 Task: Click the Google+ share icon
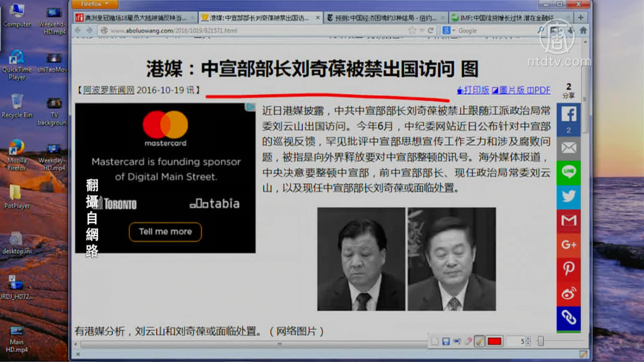pos(568,245)
